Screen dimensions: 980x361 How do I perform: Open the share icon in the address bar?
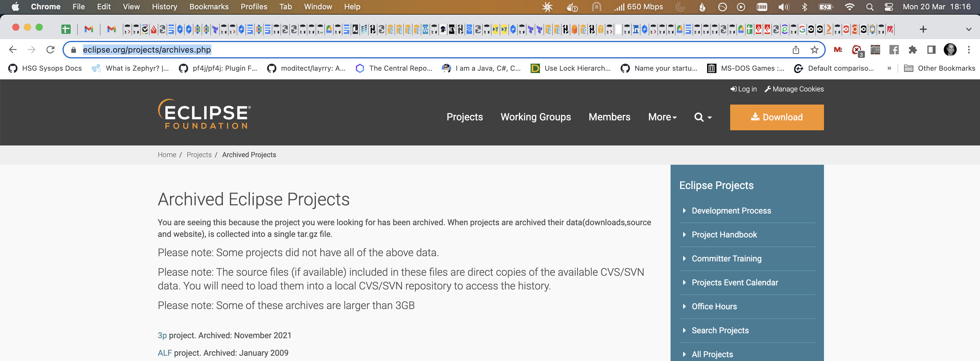[796, 49]
